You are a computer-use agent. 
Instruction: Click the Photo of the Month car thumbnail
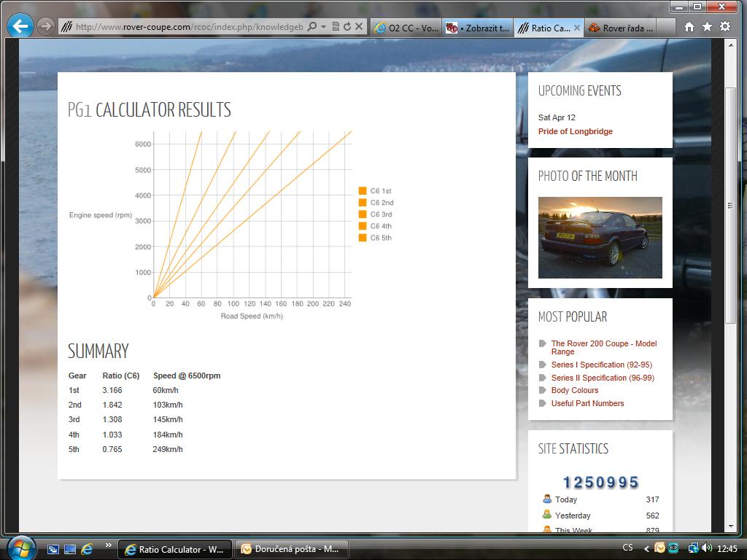pyautogui.click(x=600, y=238)
